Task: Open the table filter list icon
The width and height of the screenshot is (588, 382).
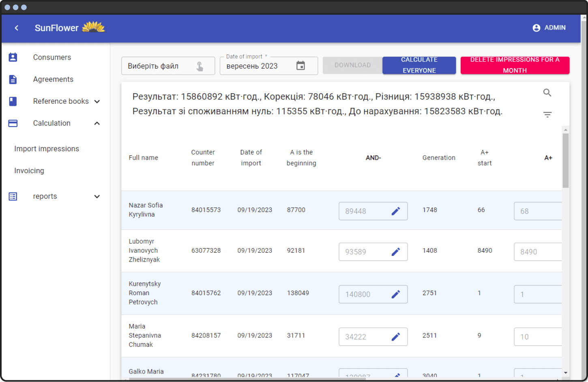Action: click(x=547, y=115)
